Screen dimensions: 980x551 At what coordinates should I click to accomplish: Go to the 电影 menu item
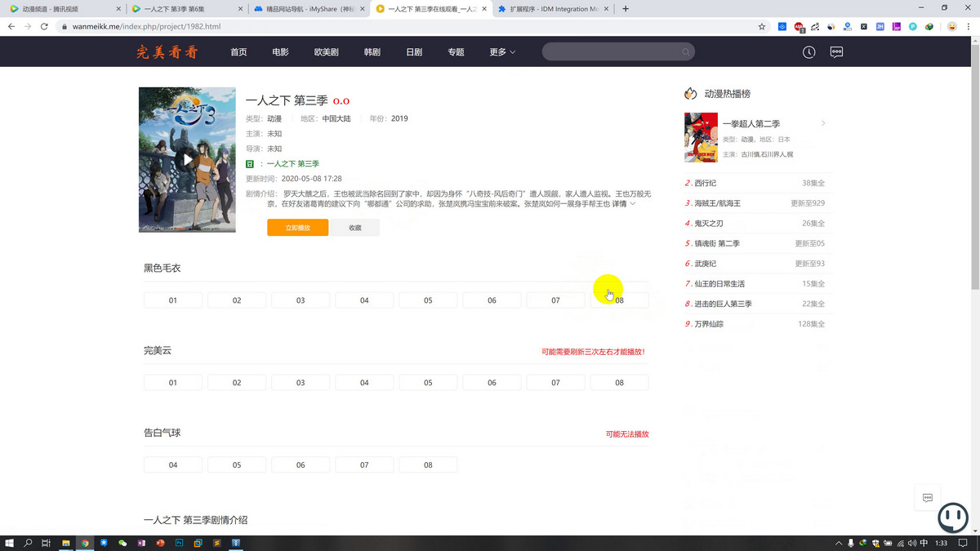click(280, 52)
